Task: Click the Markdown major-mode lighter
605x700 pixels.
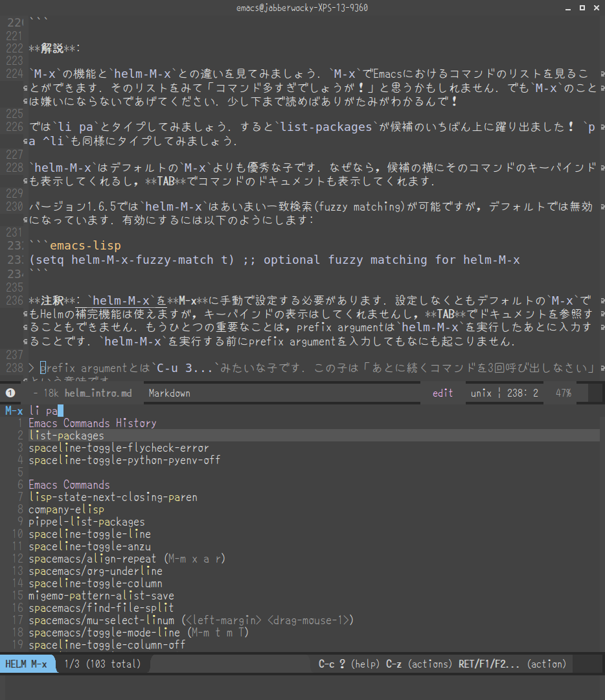Action: tap(168, 392)
